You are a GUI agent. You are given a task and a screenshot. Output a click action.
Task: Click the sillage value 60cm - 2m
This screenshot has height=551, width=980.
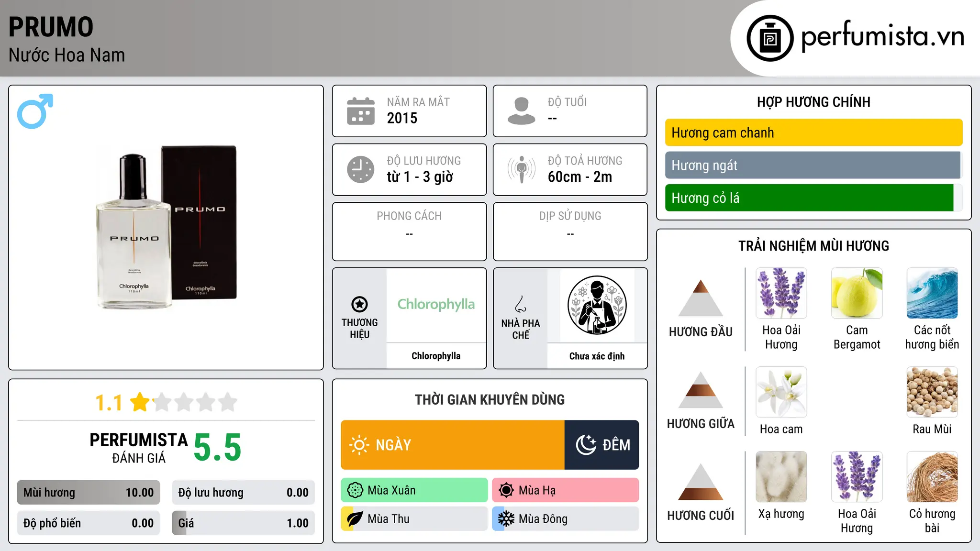tap(580, 177)
